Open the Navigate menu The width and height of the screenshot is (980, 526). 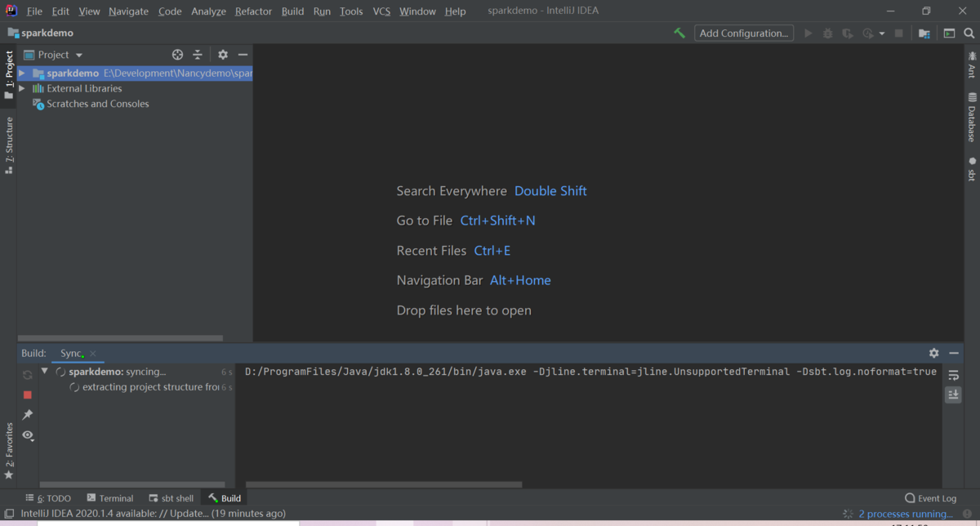pyautogui.click(x=128, y=11)
